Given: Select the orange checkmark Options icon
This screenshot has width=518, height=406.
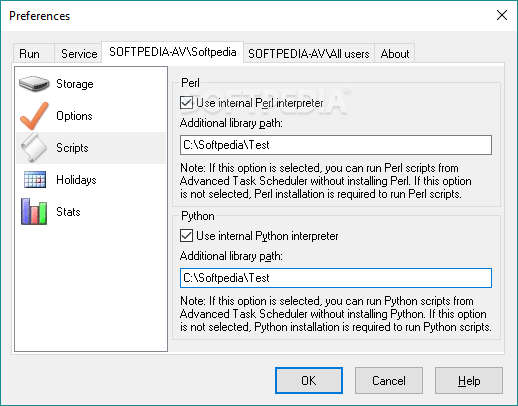Looking at the screenshot, I should [34, 116].
